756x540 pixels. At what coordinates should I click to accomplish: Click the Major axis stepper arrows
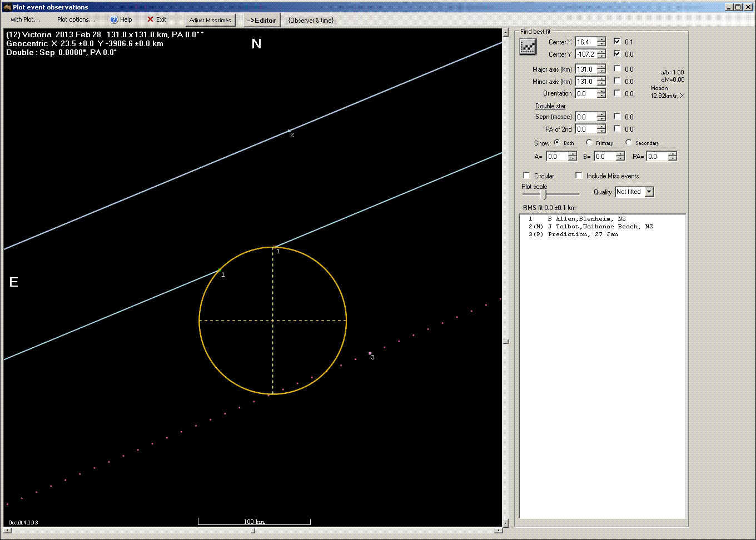pyautogui.click(x=601, y=69)
